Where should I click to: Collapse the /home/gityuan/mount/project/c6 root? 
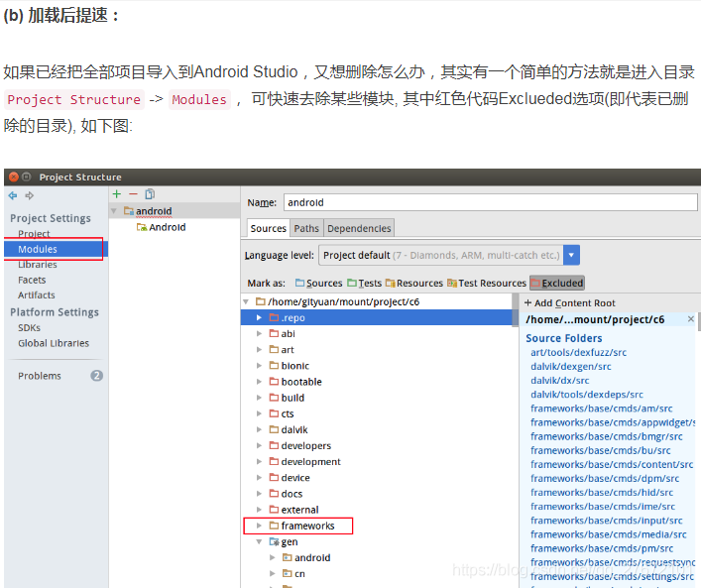(x=246, y=301)
